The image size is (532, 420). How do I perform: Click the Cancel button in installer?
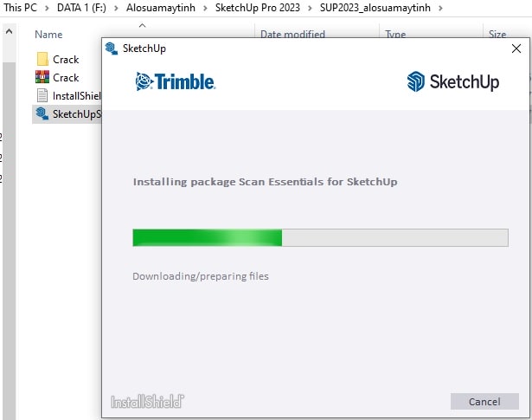pos(484,401)
